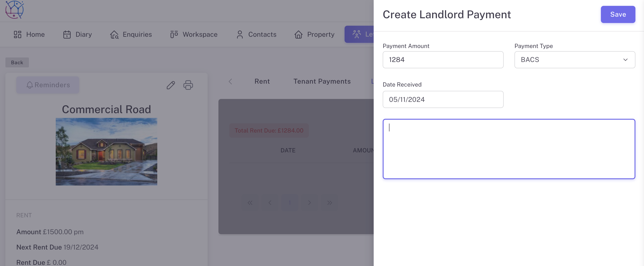Open the Payment Type dropdown

(575, 60)
